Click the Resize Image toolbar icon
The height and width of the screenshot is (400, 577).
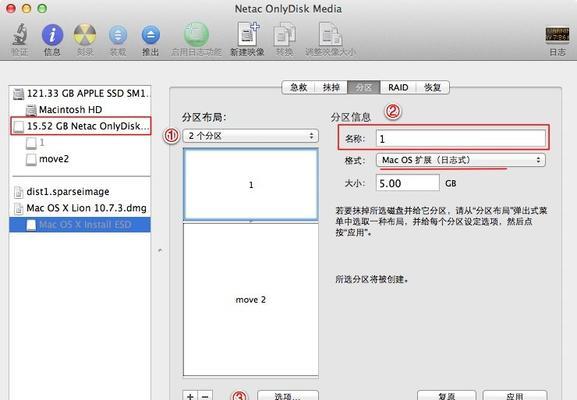pyautogui.click(x=330, y=35)
